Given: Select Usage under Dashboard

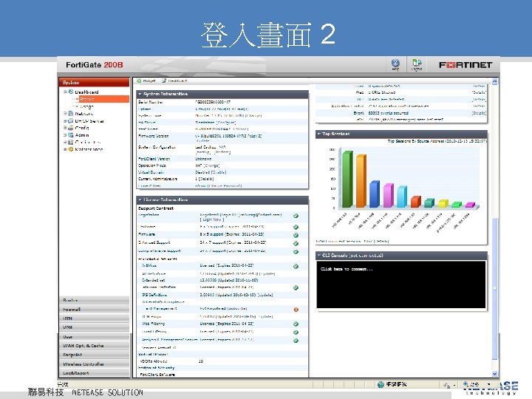Looking at the screenshot, I should [87, 106].
